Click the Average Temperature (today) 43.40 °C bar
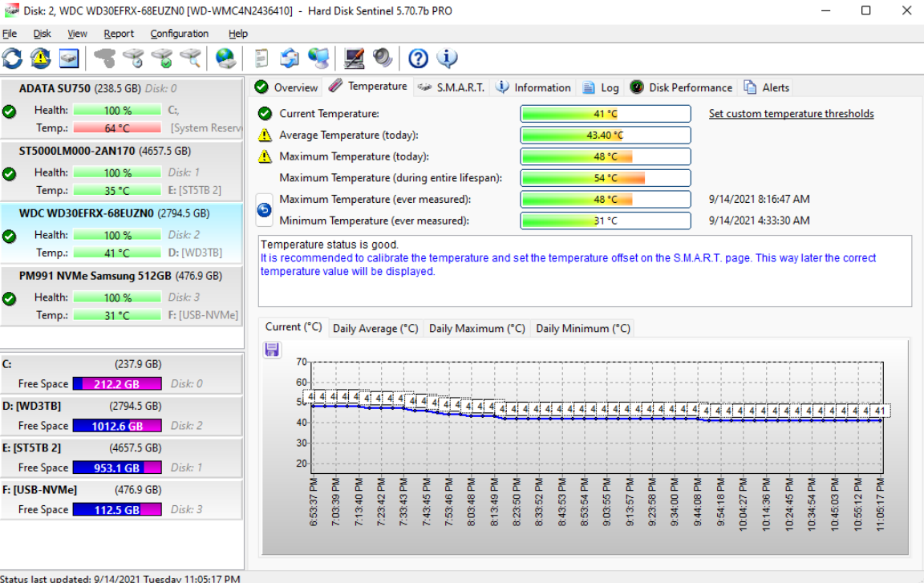The image size is (924, 583). click(x=606, y=135)
